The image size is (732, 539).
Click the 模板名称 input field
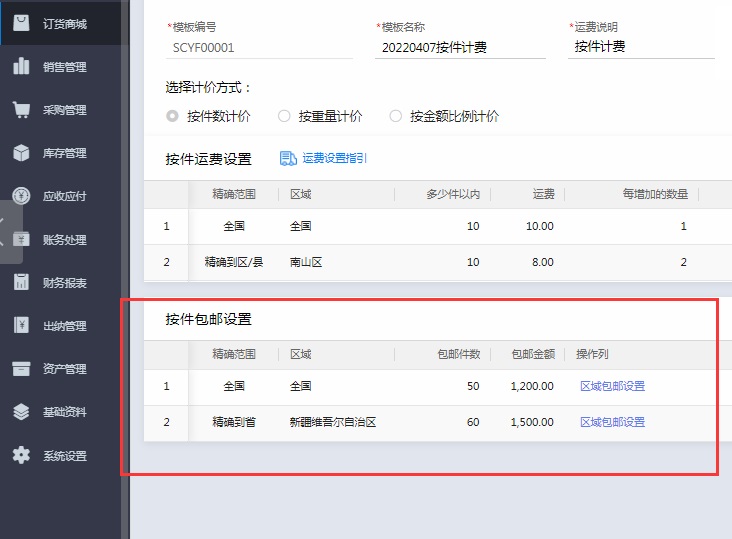pyautogui.click(x=459, y=47)
